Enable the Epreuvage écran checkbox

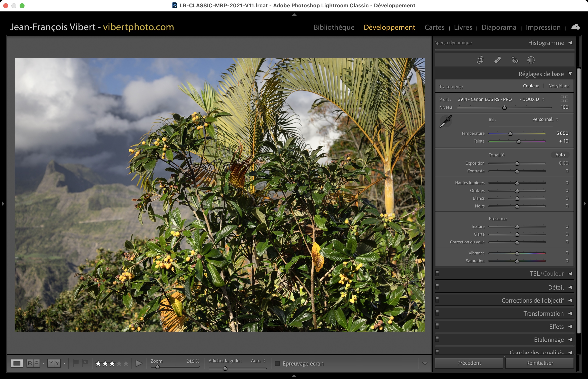(277, 363)
